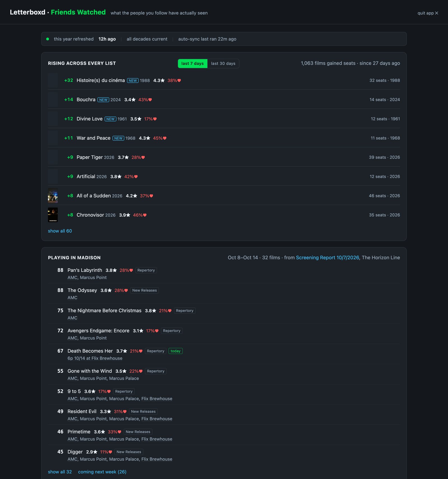Viewport: 448px width, 479px height.
Task: Show coming next week (26) films
Action: pos(102,472)
